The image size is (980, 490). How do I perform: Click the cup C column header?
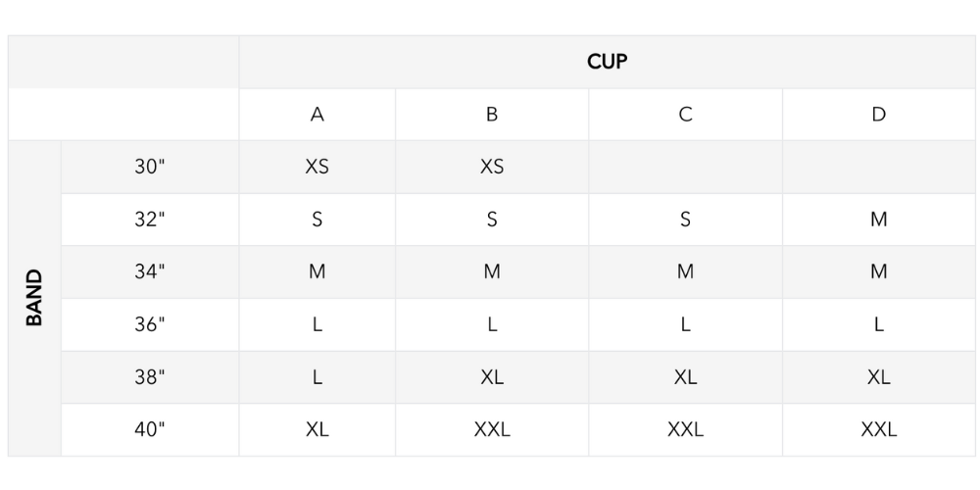tap(685, 115)
